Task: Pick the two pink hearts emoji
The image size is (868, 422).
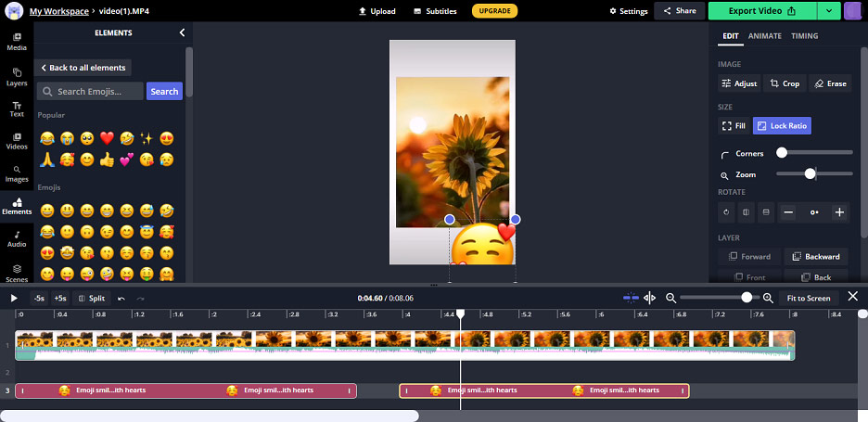Action: point(127,160)
